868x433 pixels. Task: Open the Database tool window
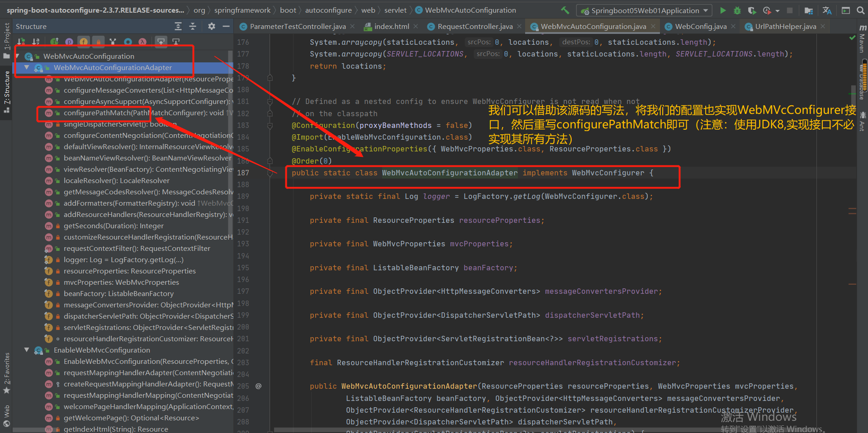click(x=863, y=81)
